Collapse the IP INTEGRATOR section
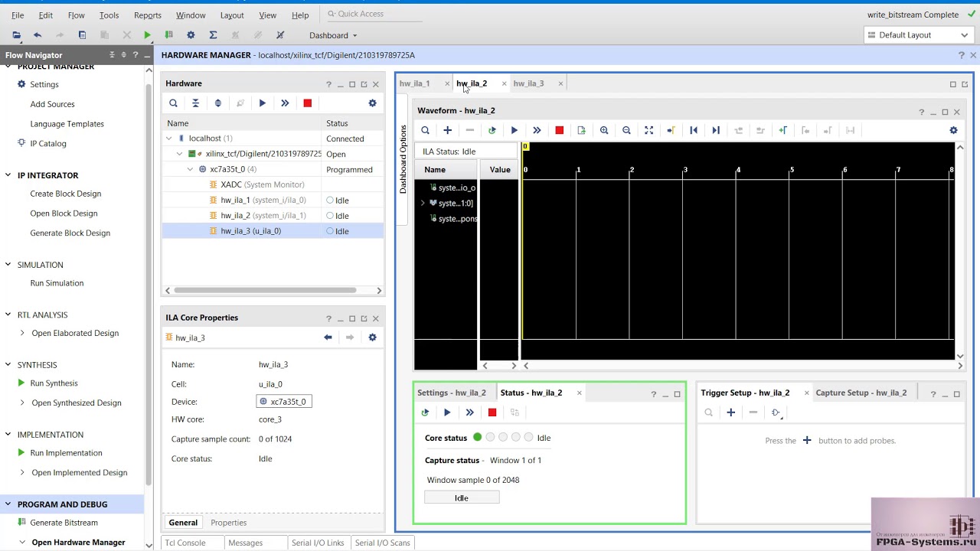980x551 pixels. coord(8,175)
